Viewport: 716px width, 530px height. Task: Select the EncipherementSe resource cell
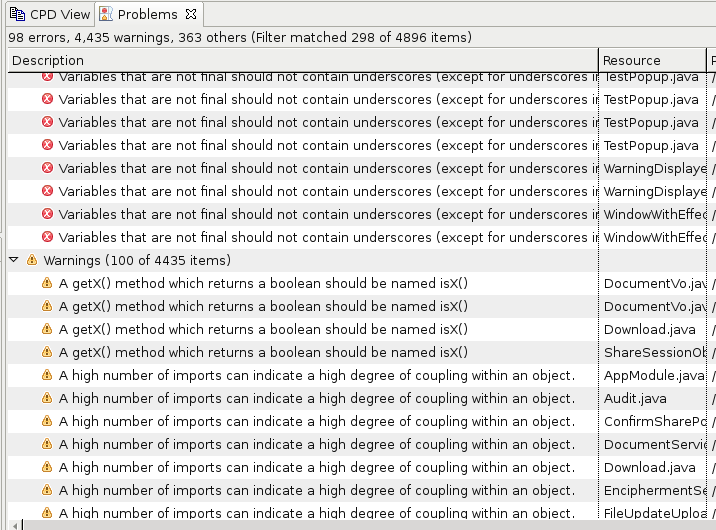click(x=654, y=490)
